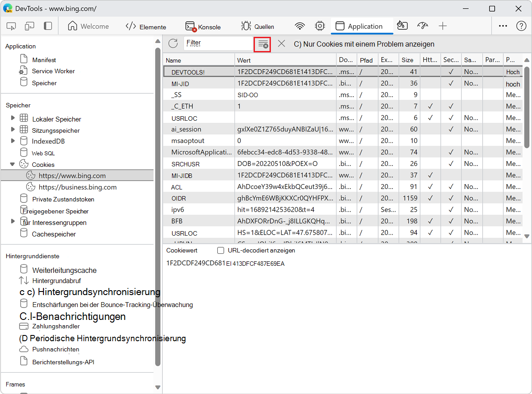Image resolution: width=532 pixels, height=394 pixels.
Task: Switch to the Elemente tab
Action: [x=146, y=27]
